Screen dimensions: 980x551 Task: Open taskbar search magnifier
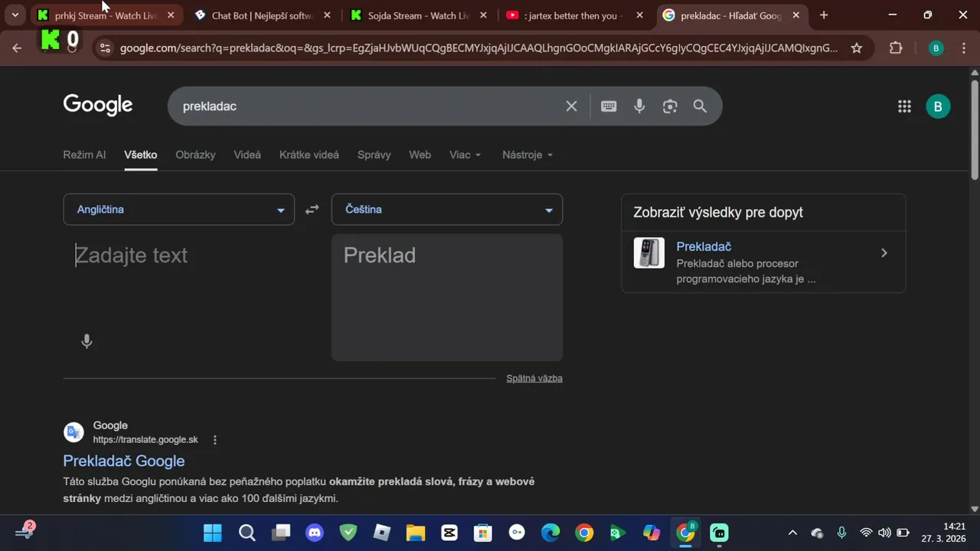[x=247, y=533]
